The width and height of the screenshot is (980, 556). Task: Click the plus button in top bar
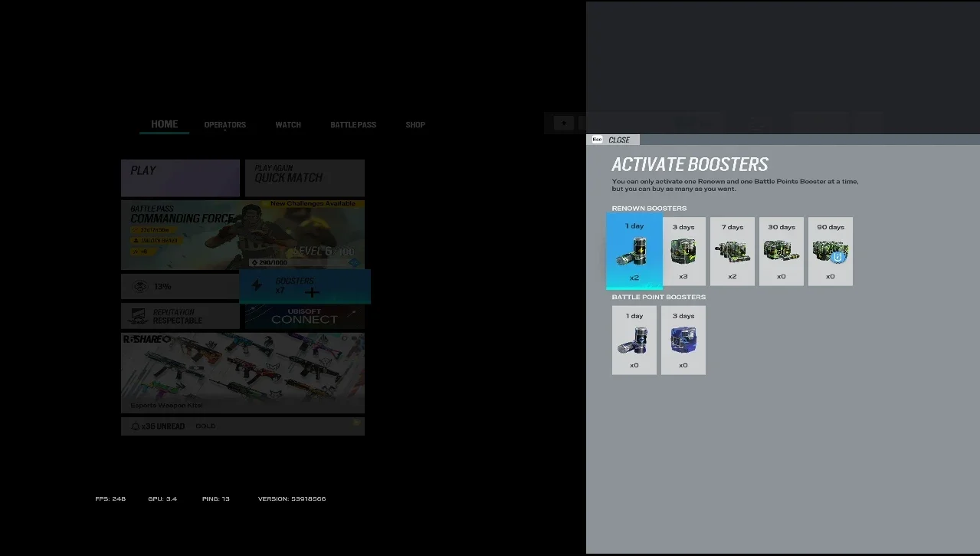[564, 123]
